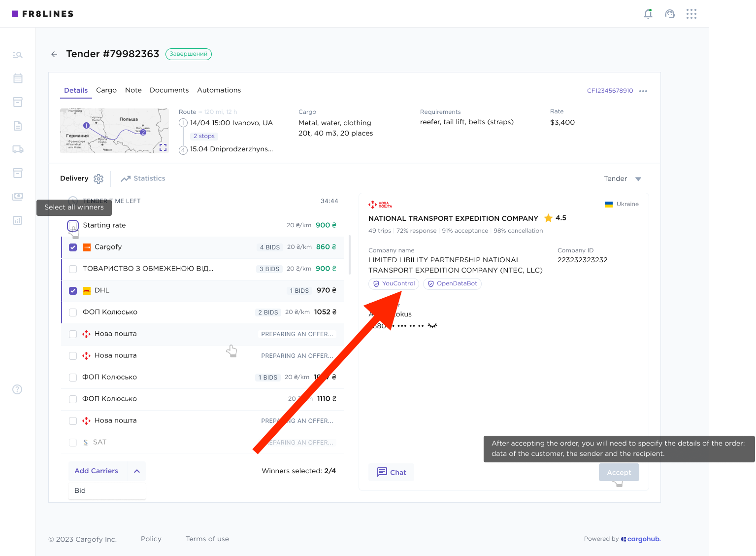Click the Add Carriers button
This screenshot has height=556, width=756.
(97, 471)
